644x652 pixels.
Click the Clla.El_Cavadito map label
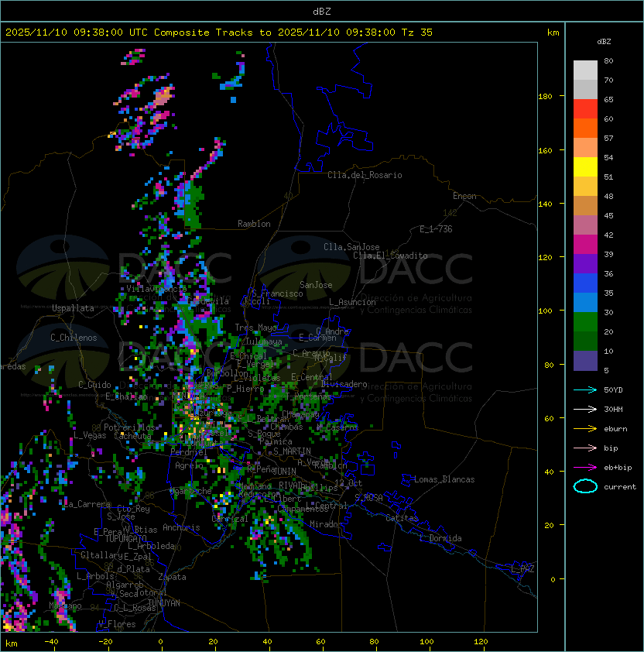click(x=390, y=256)
